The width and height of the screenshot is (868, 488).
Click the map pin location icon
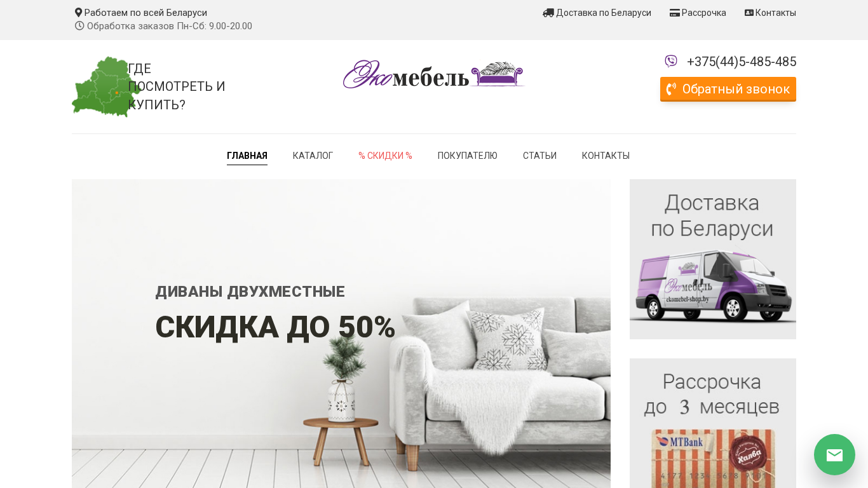click(x=78, y=13)
